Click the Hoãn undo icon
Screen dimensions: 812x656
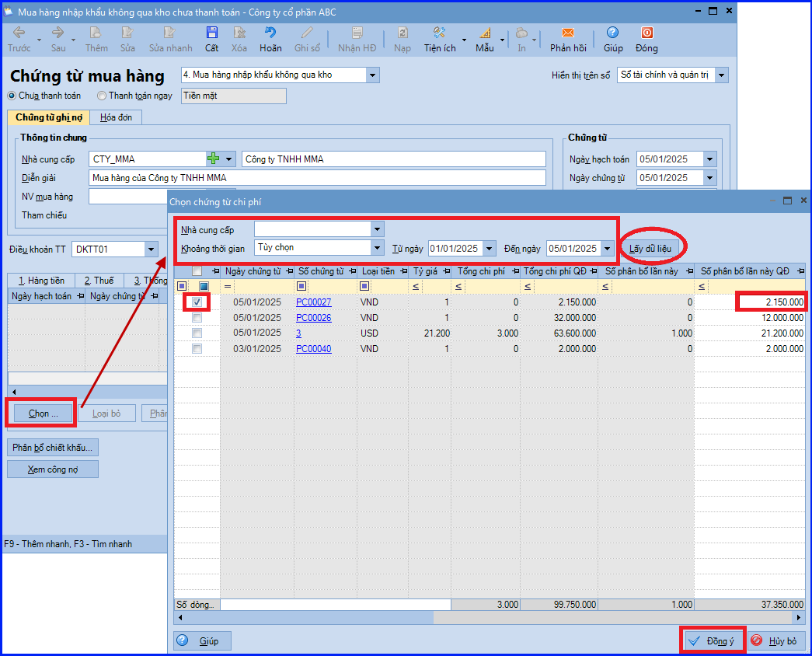tap(270, 33)
